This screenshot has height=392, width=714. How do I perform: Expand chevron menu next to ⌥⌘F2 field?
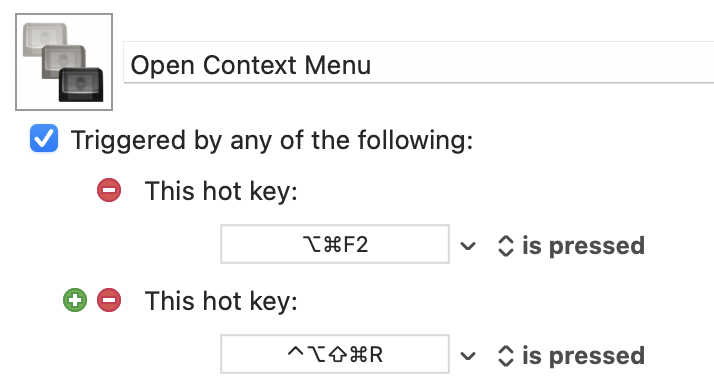(468, 246)
